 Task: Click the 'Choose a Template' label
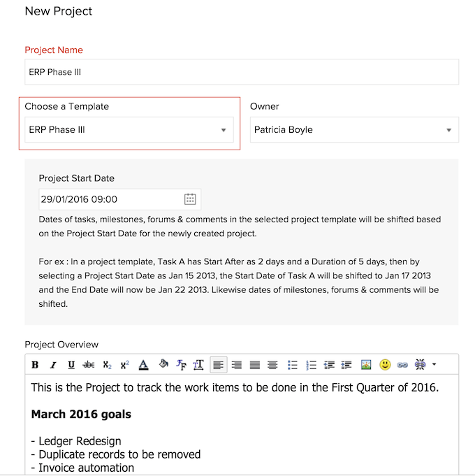[x=67, y=106]
